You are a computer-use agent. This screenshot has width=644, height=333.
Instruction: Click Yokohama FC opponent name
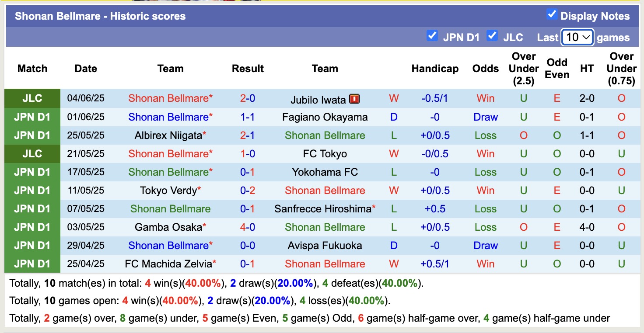coord(325,172)
